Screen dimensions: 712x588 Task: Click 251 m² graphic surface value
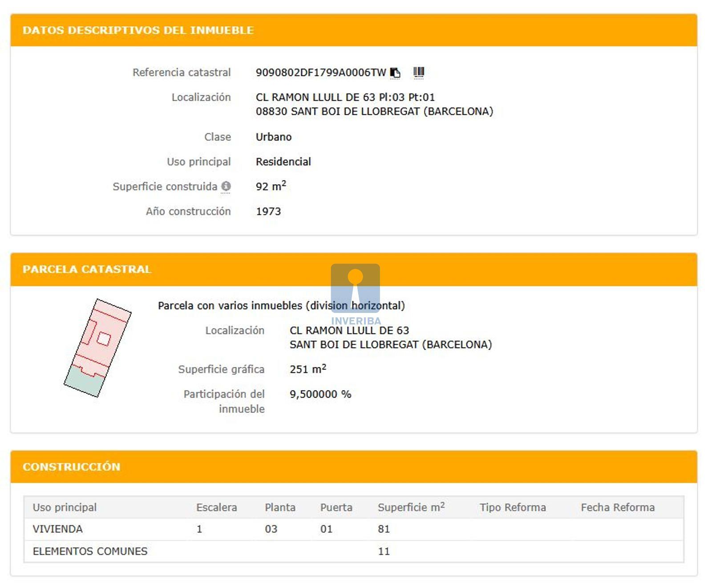point(308,369)
